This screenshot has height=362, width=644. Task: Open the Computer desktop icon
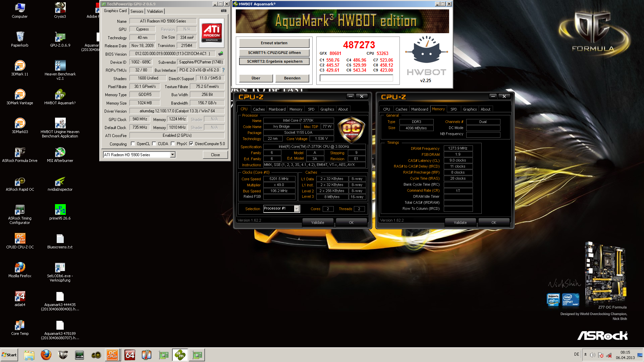[x=20, y=10]
